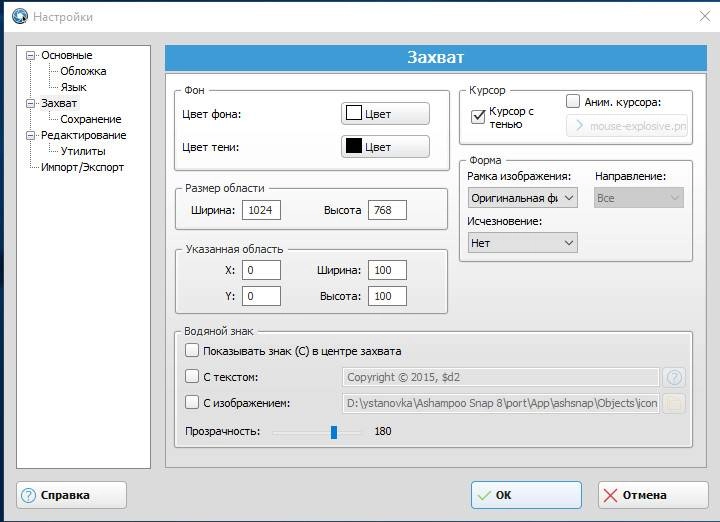The image size is (720, 522).
Task: Click Указанная область Ширина field with 100
Action: point(387,270)
